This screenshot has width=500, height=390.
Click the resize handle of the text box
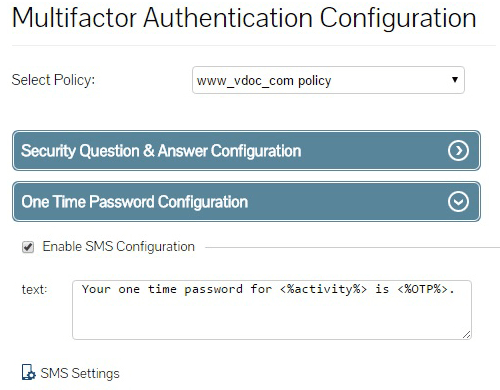[467, 335]
